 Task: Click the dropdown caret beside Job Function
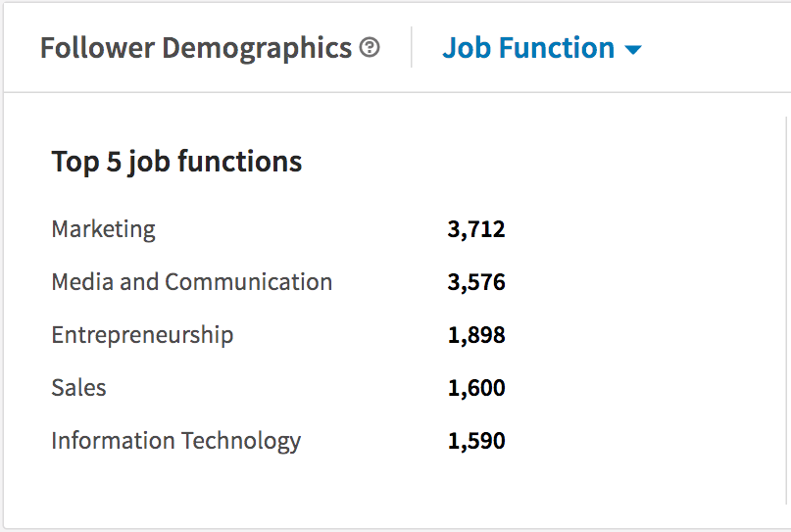(633, 49)
